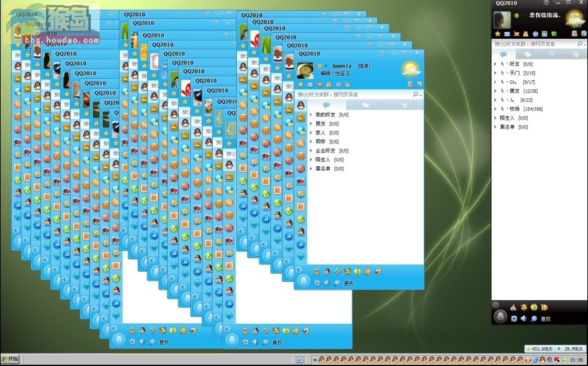Viewport: 588px width, 366px height.
Task: Click the 拍 sidebar icon in lssen1y window
Action: pos(301,144)
